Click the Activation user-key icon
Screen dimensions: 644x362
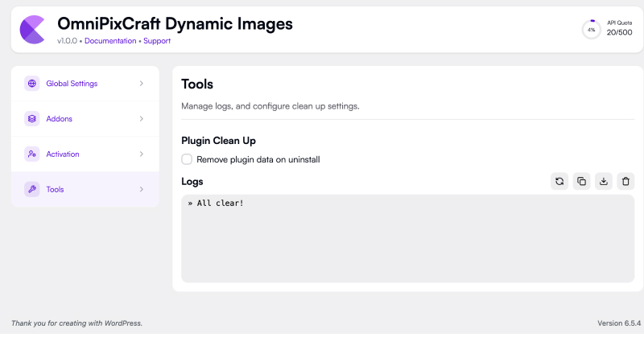click(x=31, y=154)
